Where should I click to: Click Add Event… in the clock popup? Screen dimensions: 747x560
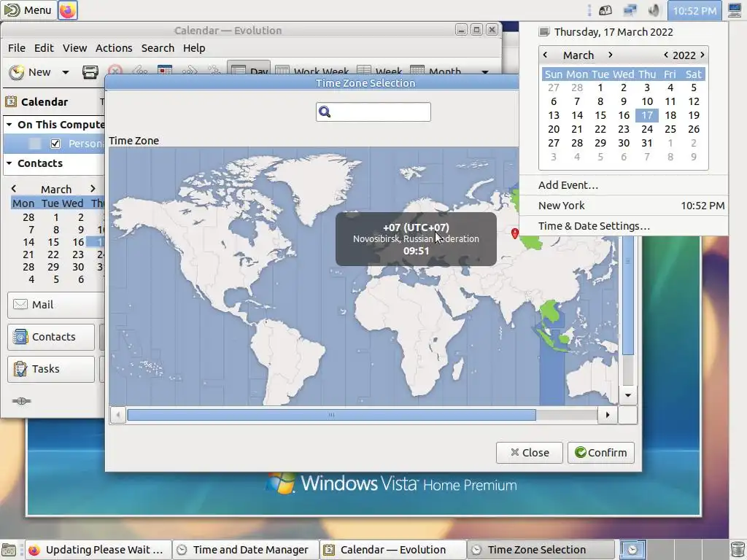pos(568,185)
